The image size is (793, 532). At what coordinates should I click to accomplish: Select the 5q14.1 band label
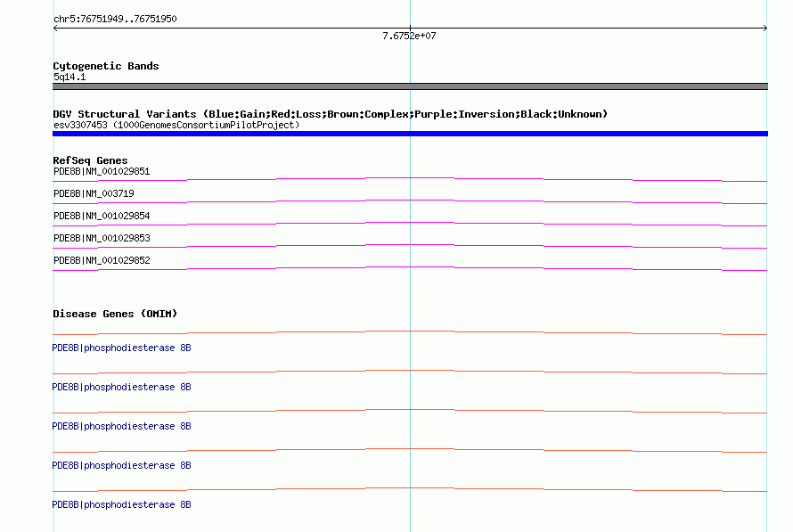pos(69,77)
